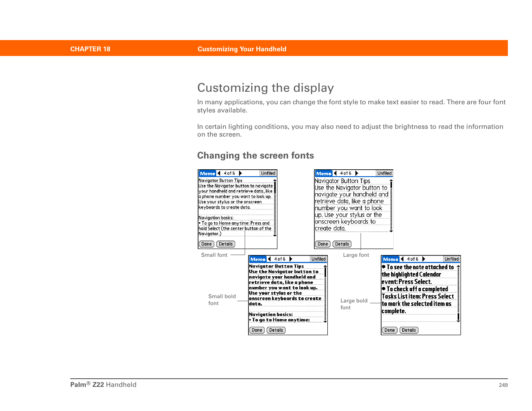The width and height of the screenshot is (532, 411).
Task: Click 'CHAPTER 18' in orange header
Action: click(x=90, y=49)
